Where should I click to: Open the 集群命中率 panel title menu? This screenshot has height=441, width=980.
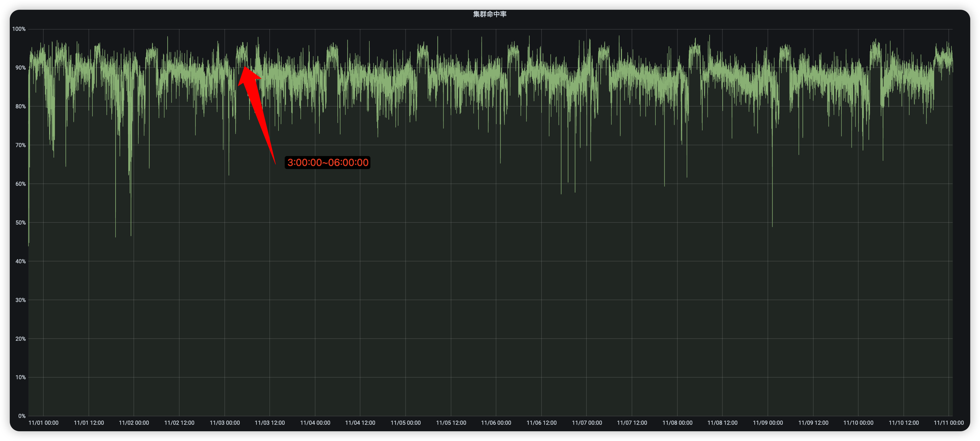490,14
